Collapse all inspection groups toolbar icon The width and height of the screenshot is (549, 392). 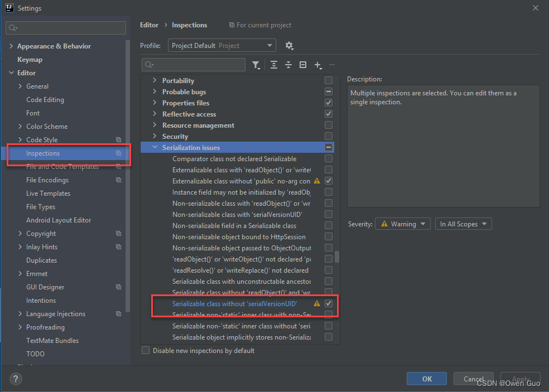click(x=288, y=65)
